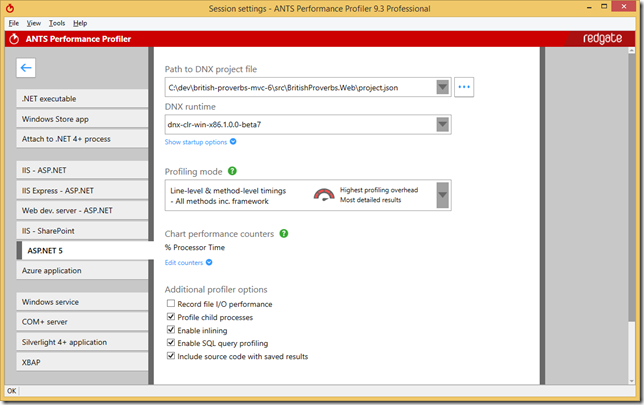
Task: Maximize the profiler window
Action: pos(604,7)
